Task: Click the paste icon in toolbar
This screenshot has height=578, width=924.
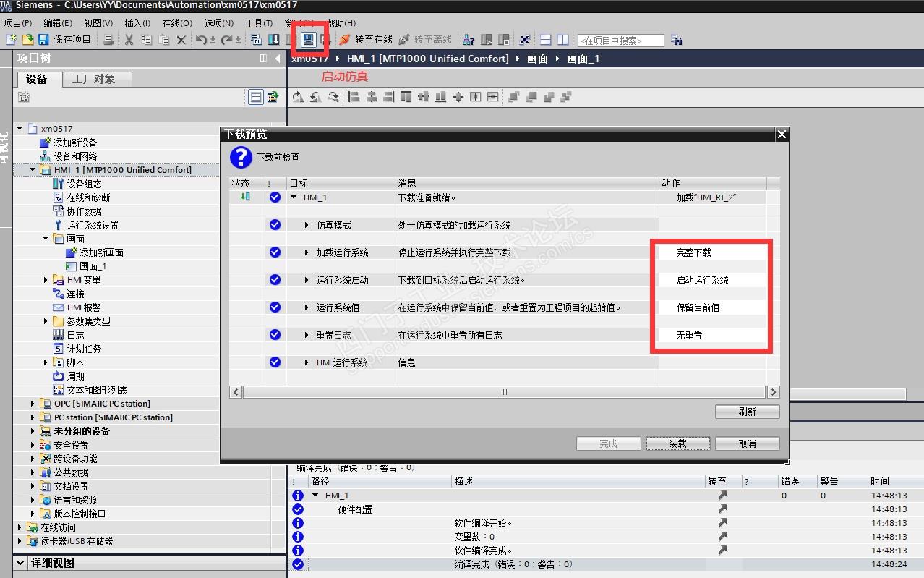Action: tap(164, 40)
